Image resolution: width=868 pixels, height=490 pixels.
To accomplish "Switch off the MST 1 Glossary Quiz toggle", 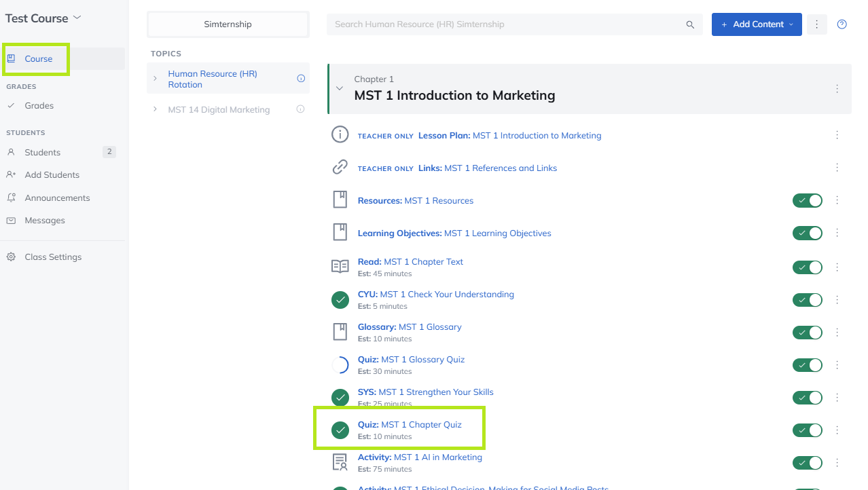I will click(x=807, y=364).
